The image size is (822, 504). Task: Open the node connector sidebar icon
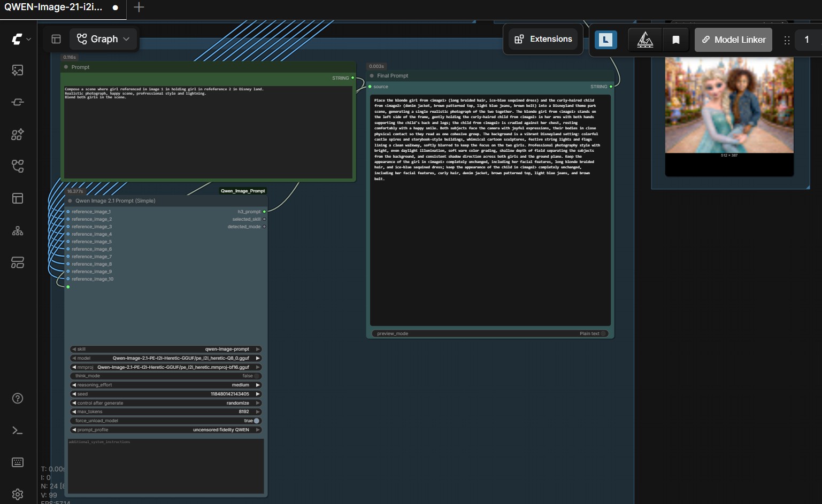(18, 102)
